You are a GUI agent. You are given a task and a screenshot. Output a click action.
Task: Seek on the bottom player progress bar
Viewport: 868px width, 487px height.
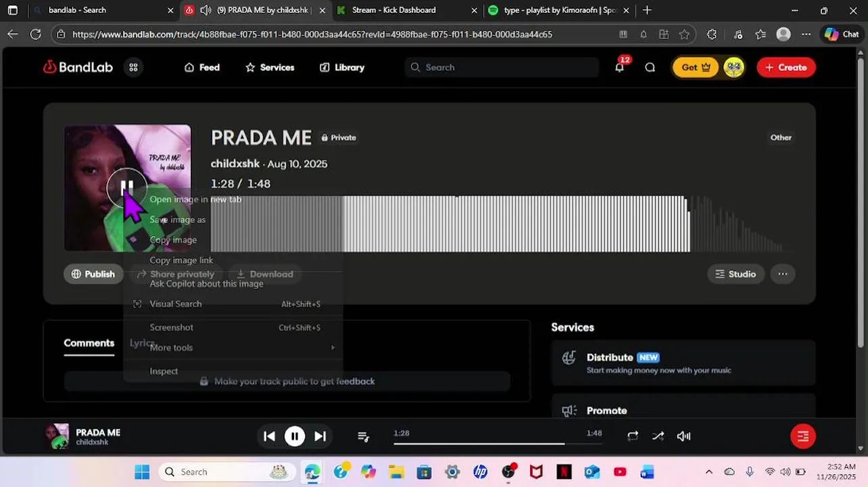(x=497, y=444)
